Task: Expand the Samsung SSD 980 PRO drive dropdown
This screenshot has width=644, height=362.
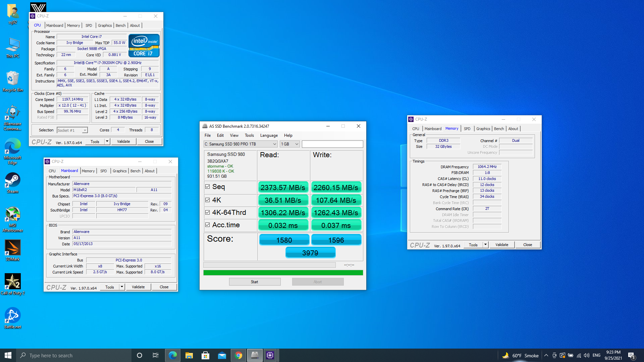Action: click(x=240, y=144)
